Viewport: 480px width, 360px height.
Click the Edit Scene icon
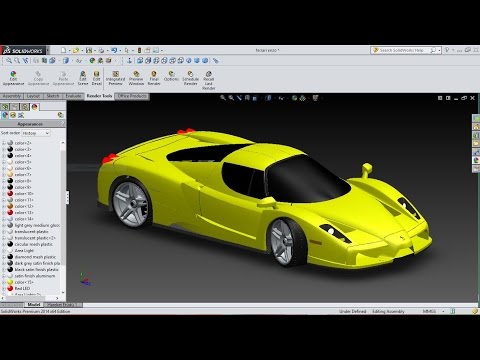point(83,78)
